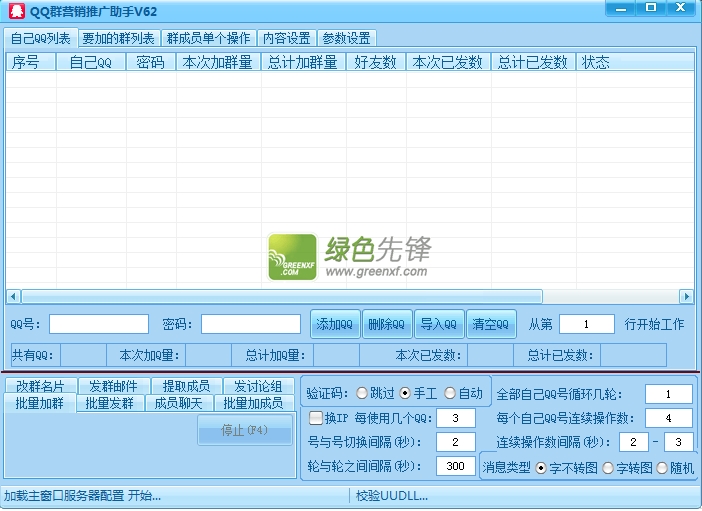Click the 密码 column header
Viewport: 702px width, 511px height.
pyautogui.click(x=151, y=62)
